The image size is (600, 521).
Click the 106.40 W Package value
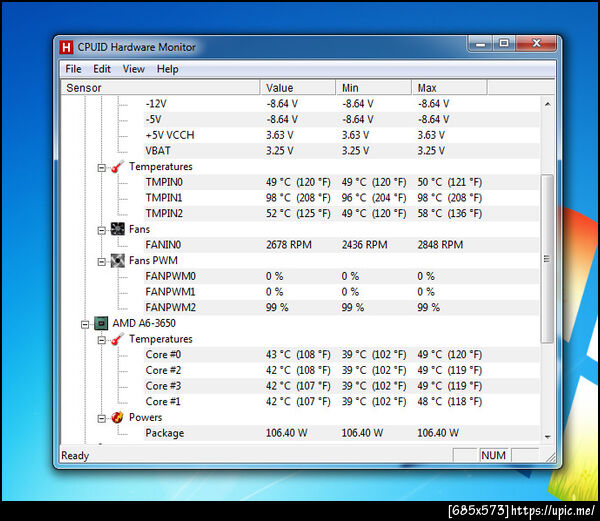[x=287, y=433]
